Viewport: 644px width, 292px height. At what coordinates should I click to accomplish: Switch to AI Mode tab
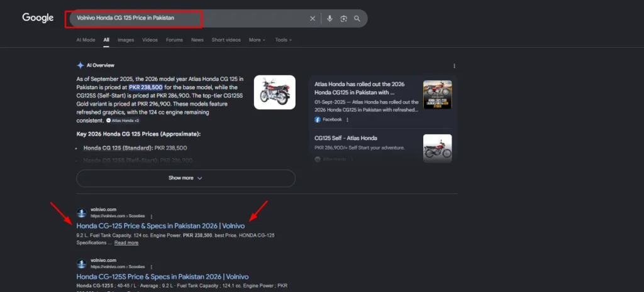86,40
